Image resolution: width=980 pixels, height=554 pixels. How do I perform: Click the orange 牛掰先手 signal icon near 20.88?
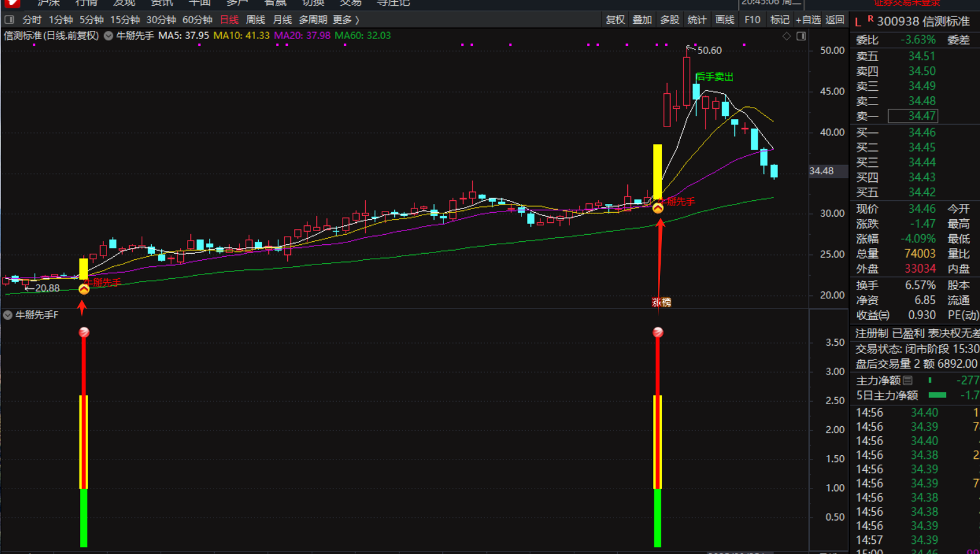coord(84,289)
